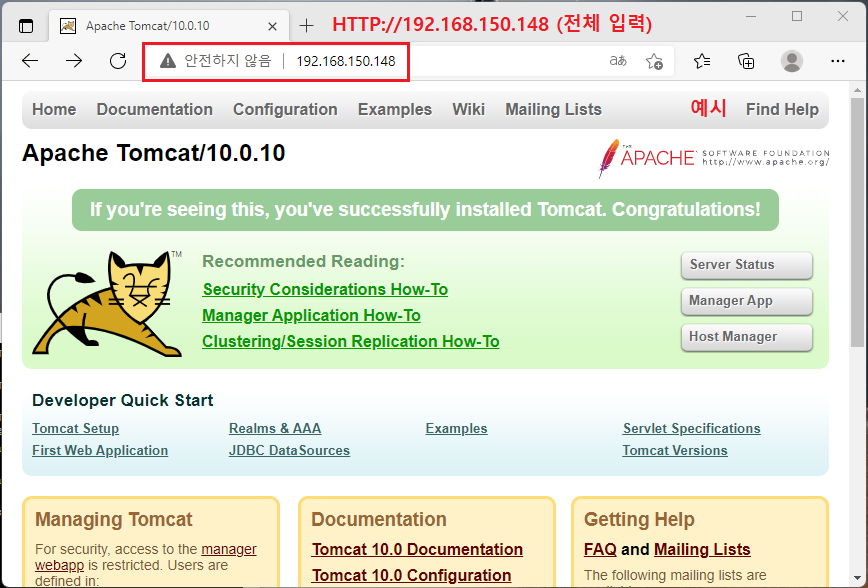Open the Tomcat Versions link
Screen dimensions: 868x588
coord(675,451)
